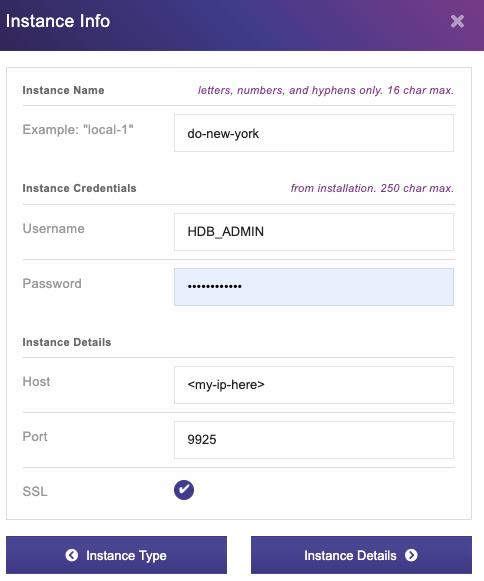Click the Host label
Viewport: 484px width, 581px height.
(36, 382)
